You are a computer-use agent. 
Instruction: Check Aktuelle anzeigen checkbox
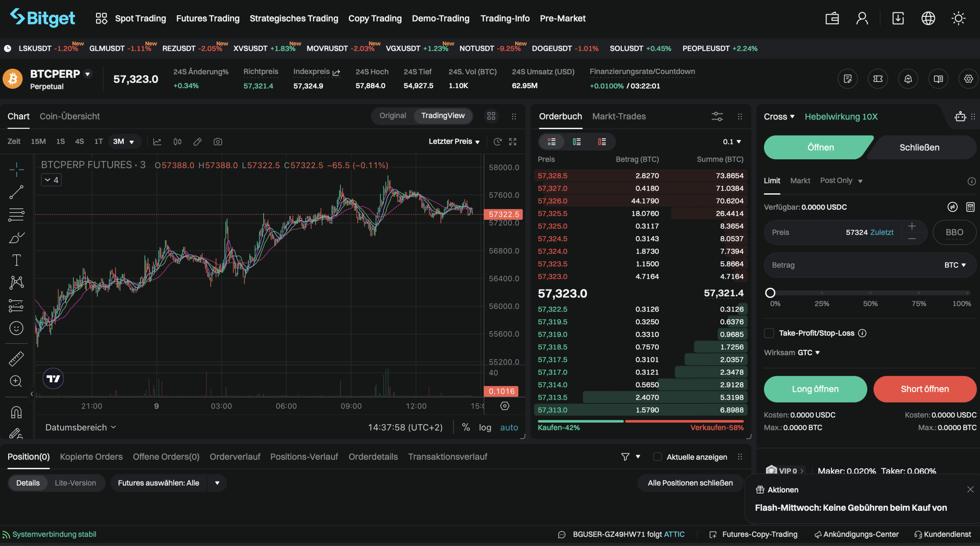(x=657, y=457)
